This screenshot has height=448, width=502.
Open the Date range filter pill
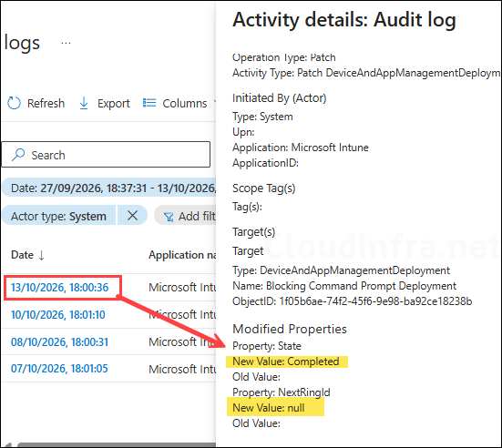[x=109, y=188]
